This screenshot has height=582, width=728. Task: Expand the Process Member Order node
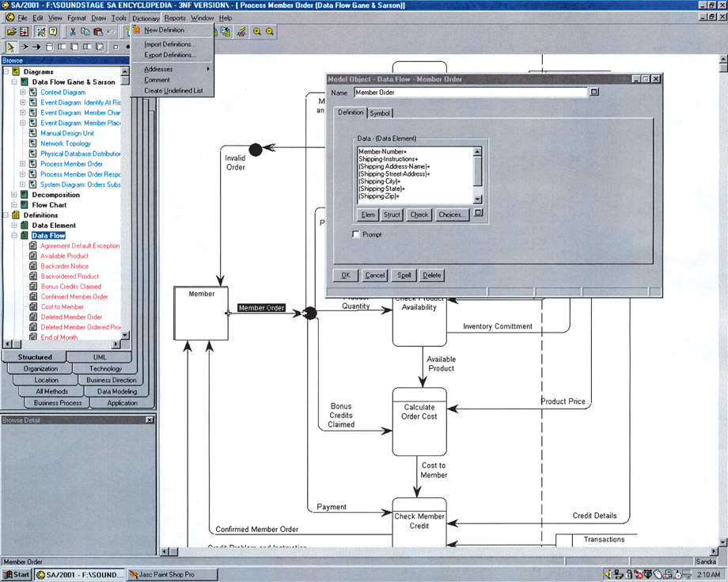point(23,163)
